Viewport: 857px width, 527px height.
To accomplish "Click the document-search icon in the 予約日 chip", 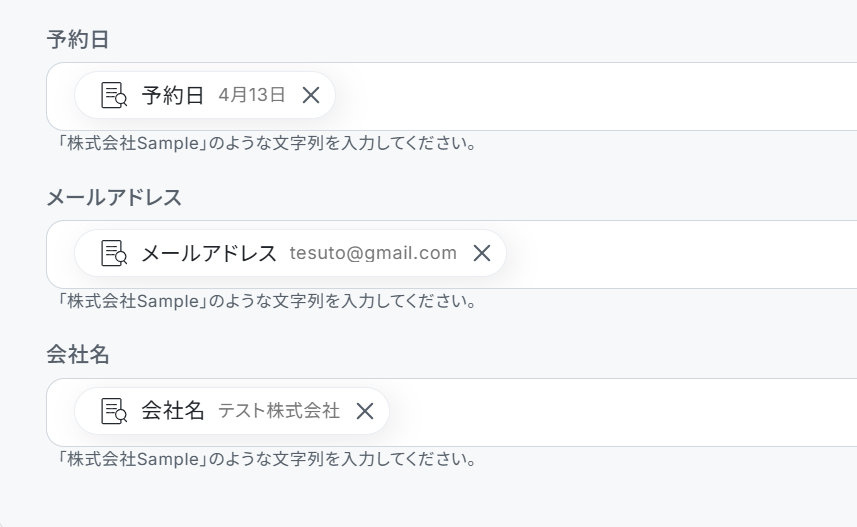I will point(114,95).
